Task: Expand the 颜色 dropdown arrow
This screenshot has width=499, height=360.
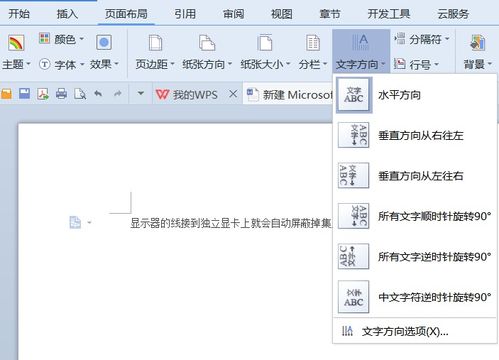Action: [81, 39]
